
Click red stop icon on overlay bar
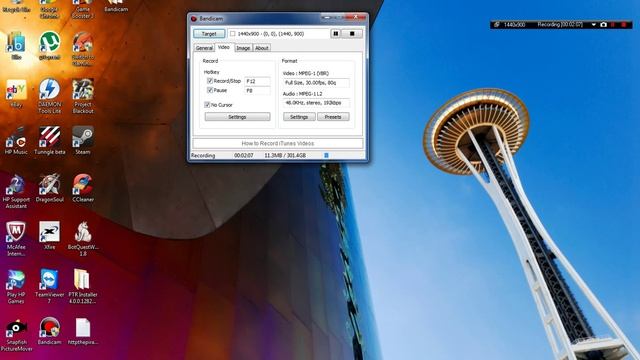click(623, 25)
